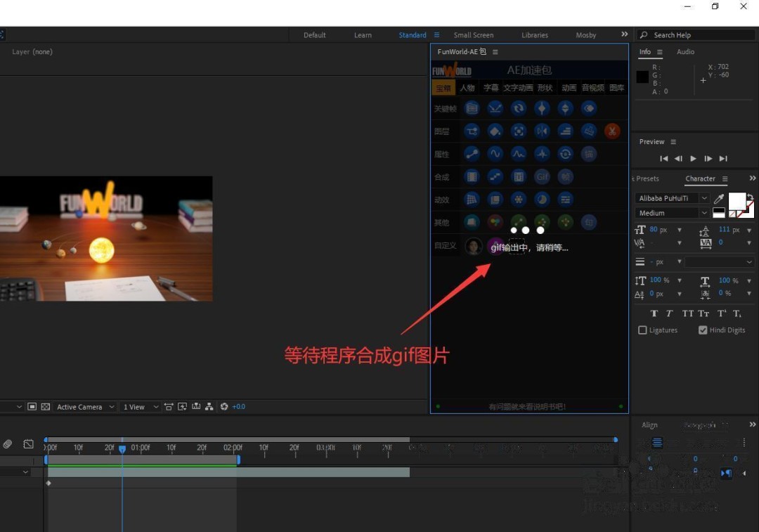
Task: Click the current time indicator in timeline
Action: [122, 449]
